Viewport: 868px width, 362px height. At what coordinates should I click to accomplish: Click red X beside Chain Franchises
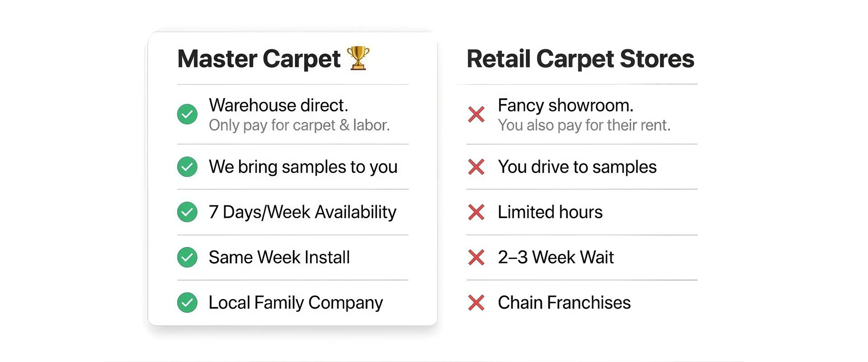click(476, 303)
